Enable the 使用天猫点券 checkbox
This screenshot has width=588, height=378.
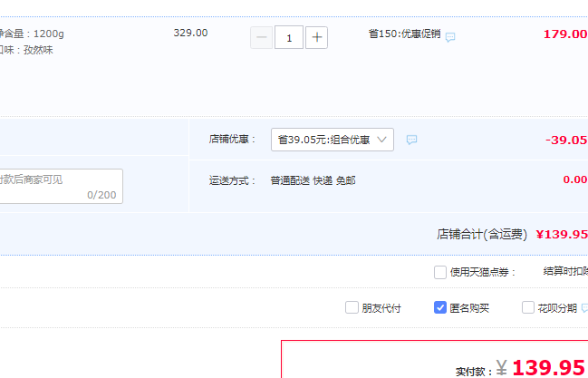440,272
